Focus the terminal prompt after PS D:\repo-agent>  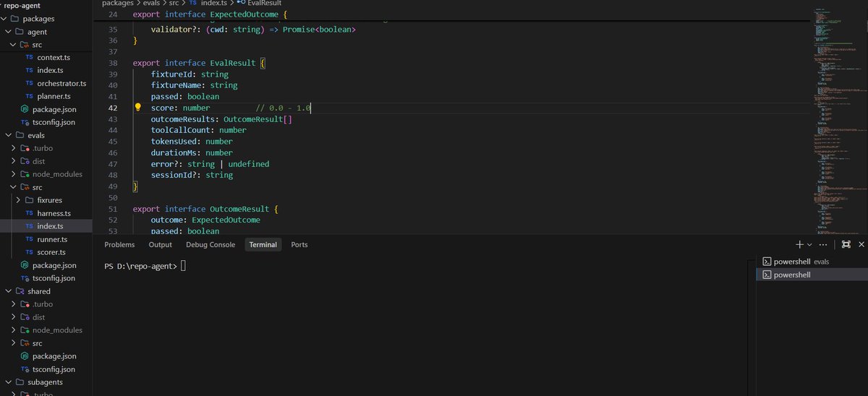(183, 266)
